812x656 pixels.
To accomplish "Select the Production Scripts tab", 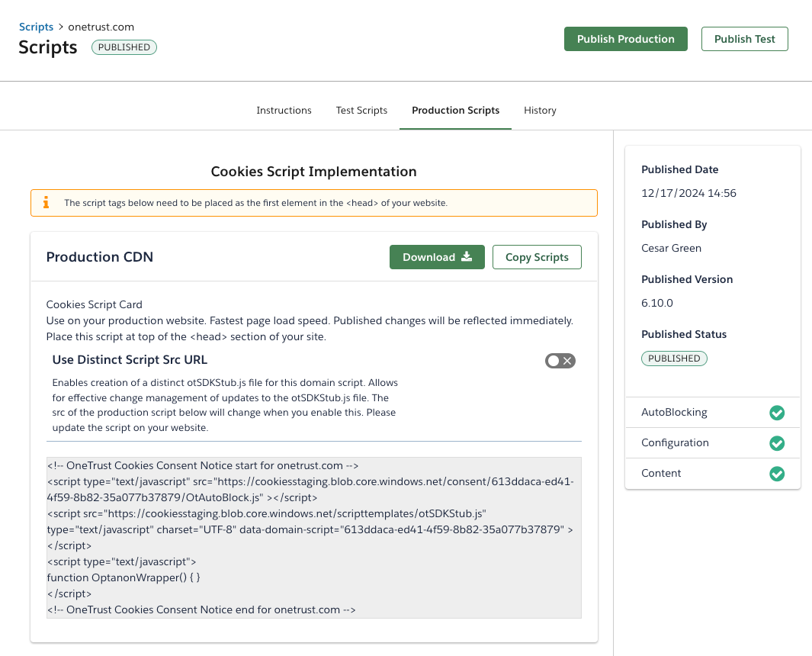I will (x=455, y=111).
